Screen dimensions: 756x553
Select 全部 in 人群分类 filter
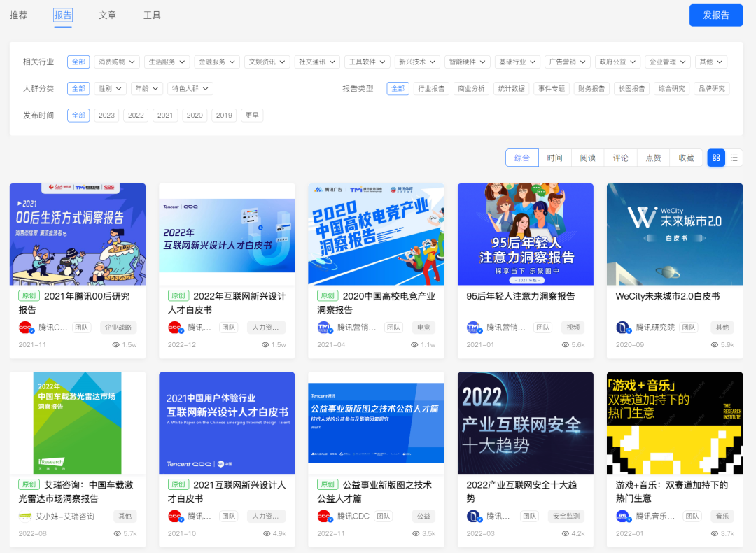tap(78, 89)
